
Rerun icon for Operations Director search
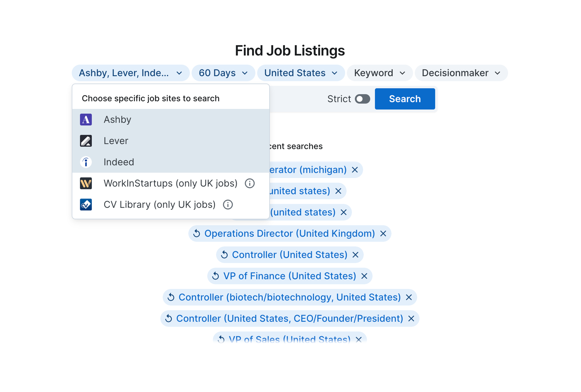pyautogui.click(x=197, y=233)
